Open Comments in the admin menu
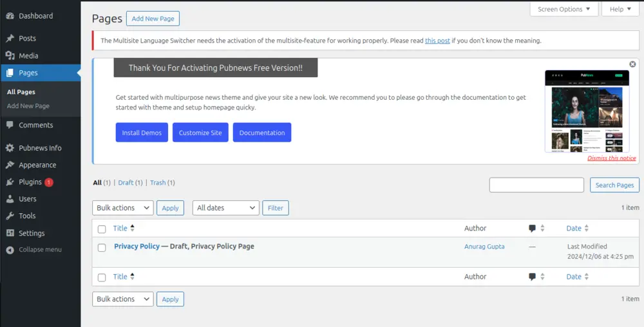The image size is (644, 327). (x=35, y=125)
